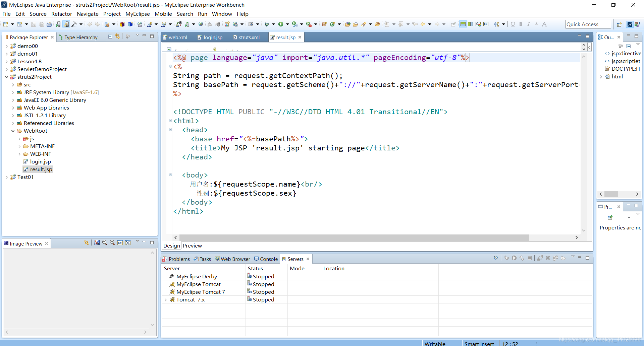Image resolution: width=644 pixels, height=346 pixels.
Task: Switch to MyEclipse Java Enterprise perspective
Action: pyautogui.click(x=630, y=24)
